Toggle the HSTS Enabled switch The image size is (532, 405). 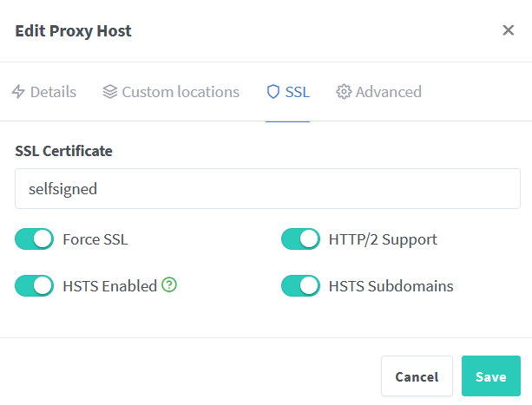(x=35, y=285)
